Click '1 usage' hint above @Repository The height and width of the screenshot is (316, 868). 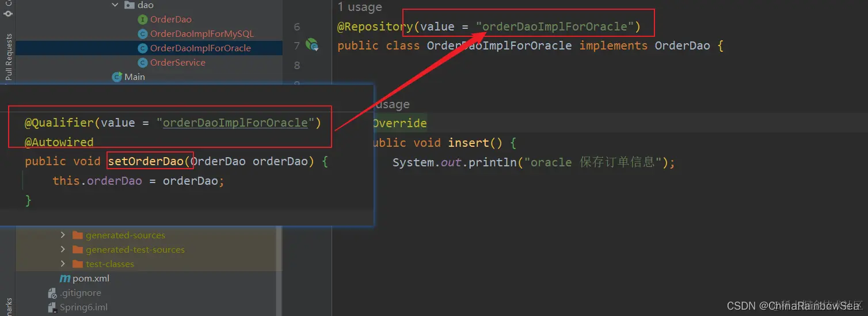(x=360, y=7)
